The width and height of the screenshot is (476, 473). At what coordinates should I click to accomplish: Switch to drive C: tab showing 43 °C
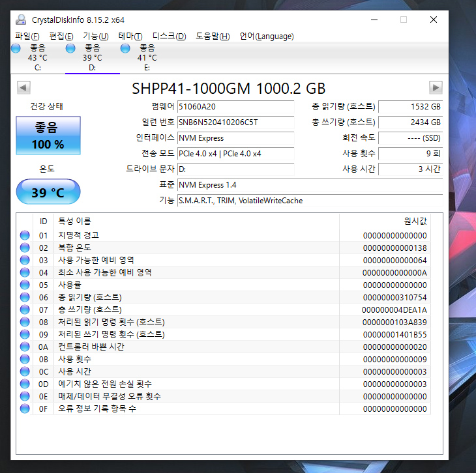pos(38,57)
